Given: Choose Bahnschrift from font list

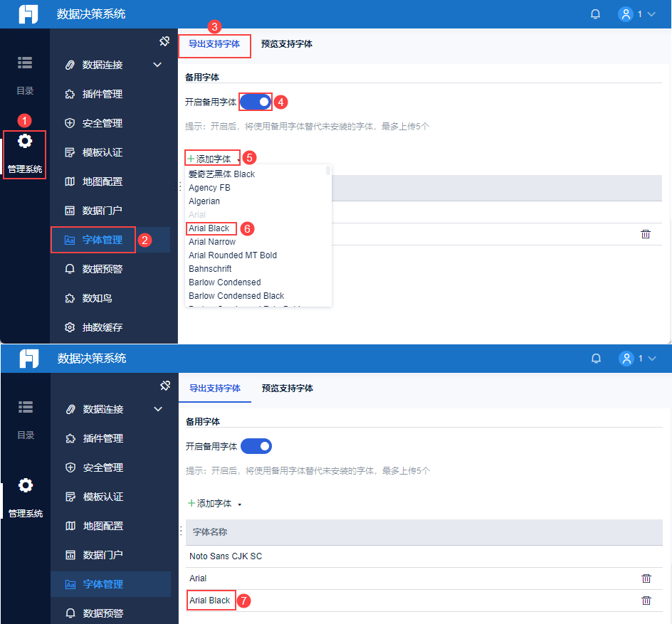Looking at the screenshot, I should 210,269.
